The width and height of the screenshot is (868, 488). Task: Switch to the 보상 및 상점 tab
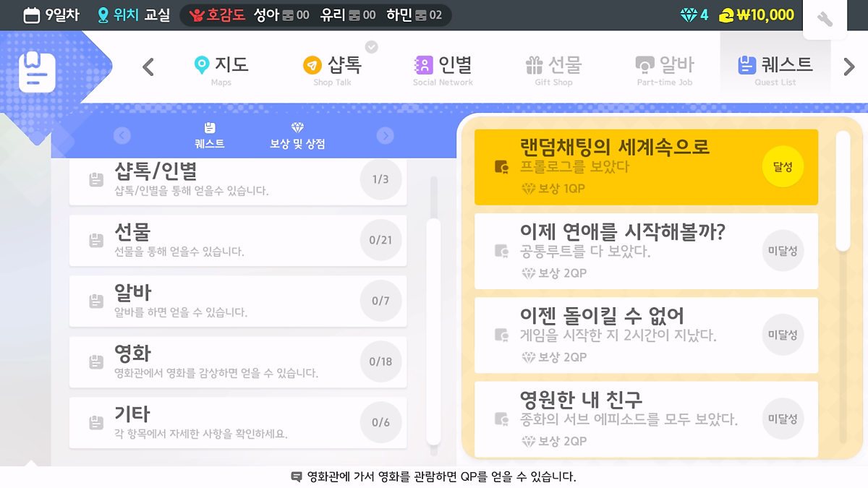297,136
